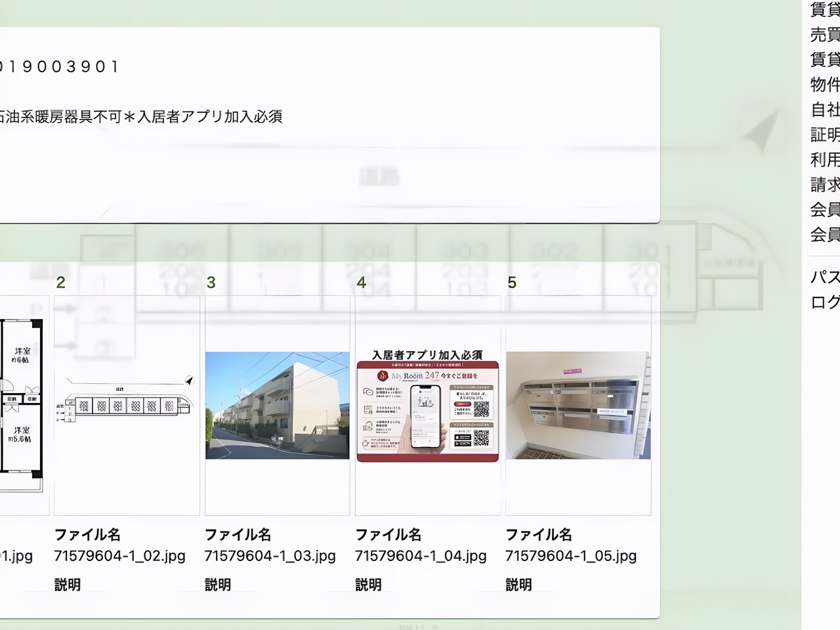Open the 証明 sidebar menu item
The height and width of the screenshot is (630, 840).
(825, 135)
